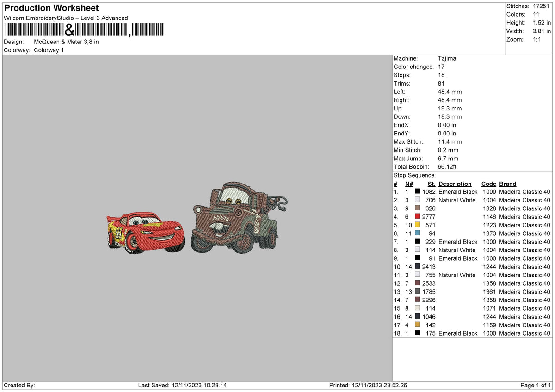Click the Min Stitch value 0.2 mm
This screenshot has height=392, width=555.
coord(448,150)
